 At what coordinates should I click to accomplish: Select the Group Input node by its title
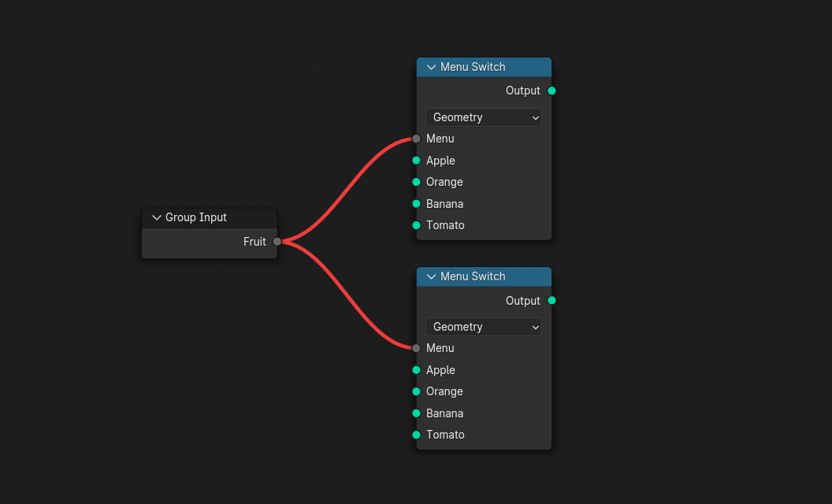(x=196, y=217)
